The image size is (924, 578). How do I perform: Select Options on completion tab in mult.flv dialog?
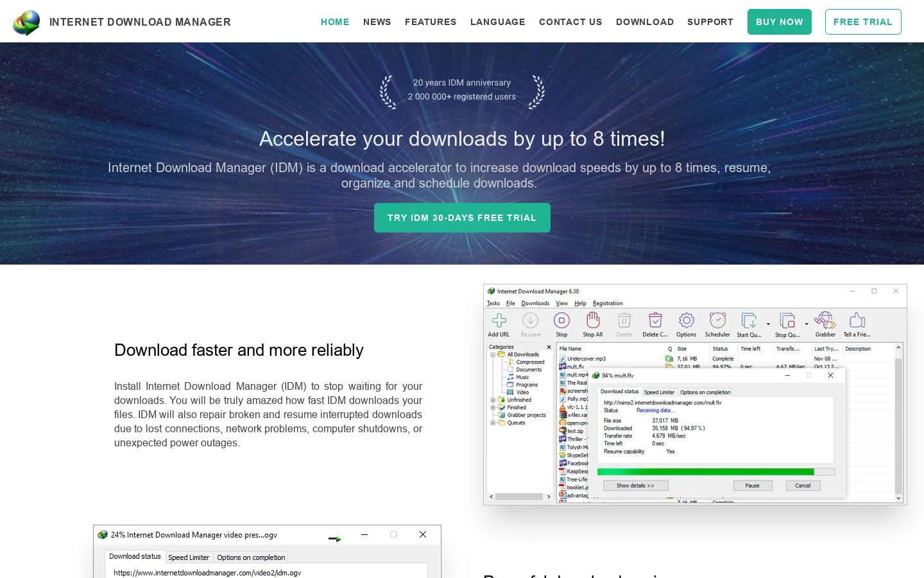705,392
